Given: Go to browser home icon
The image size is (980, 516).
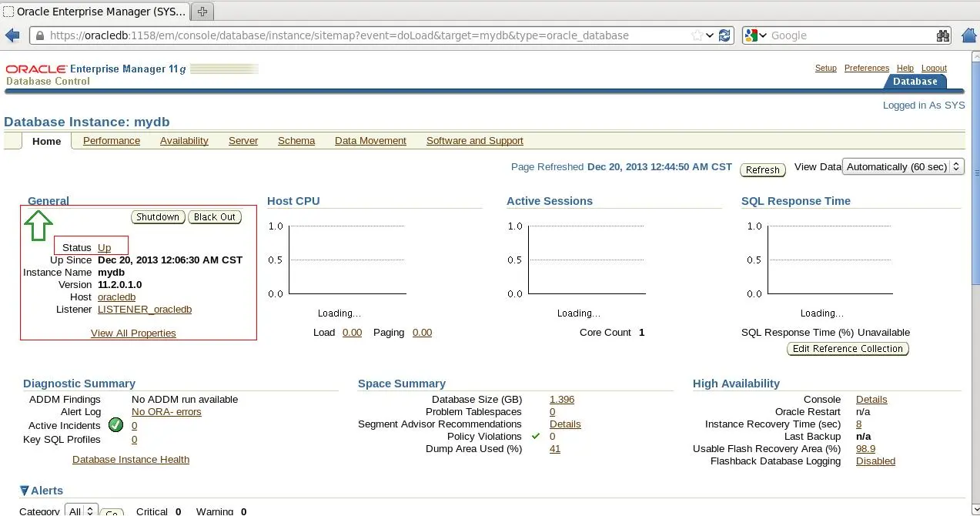Looking at the screenshot, I should [x=969, y=35].
